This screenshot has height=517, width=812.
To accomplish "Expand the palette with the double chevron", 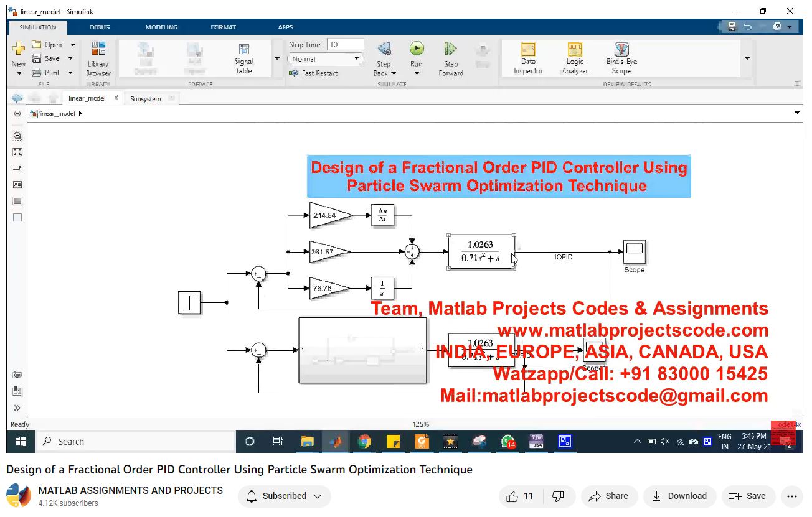I will (17, 408).
